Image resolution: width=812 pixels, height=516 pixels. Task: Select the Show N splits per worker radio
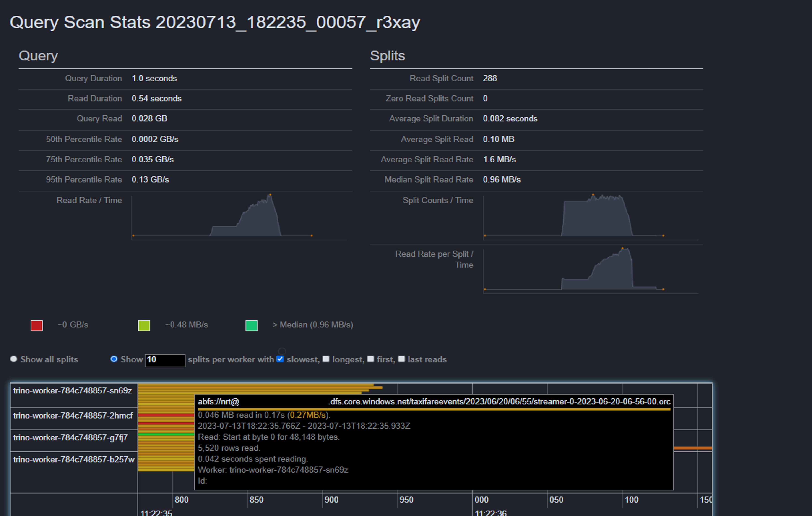(x=114, y=359)
